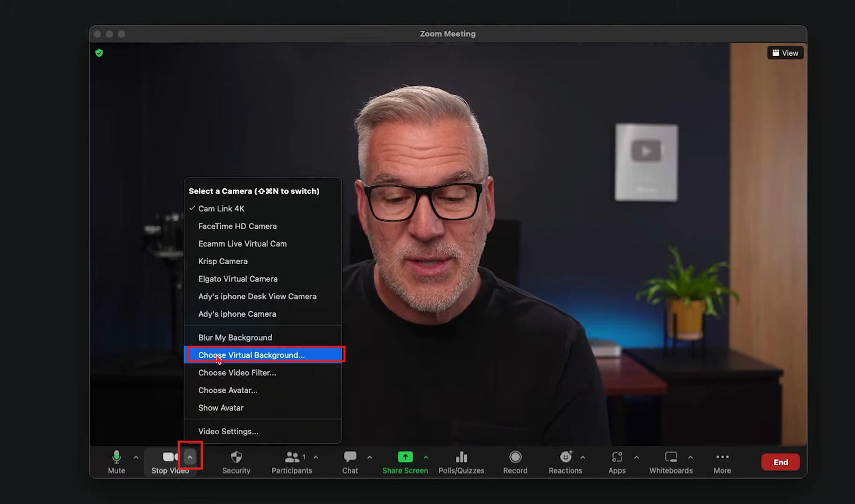Mute the microphone
This screenshot has width=855, height=504.
point(116,462)
